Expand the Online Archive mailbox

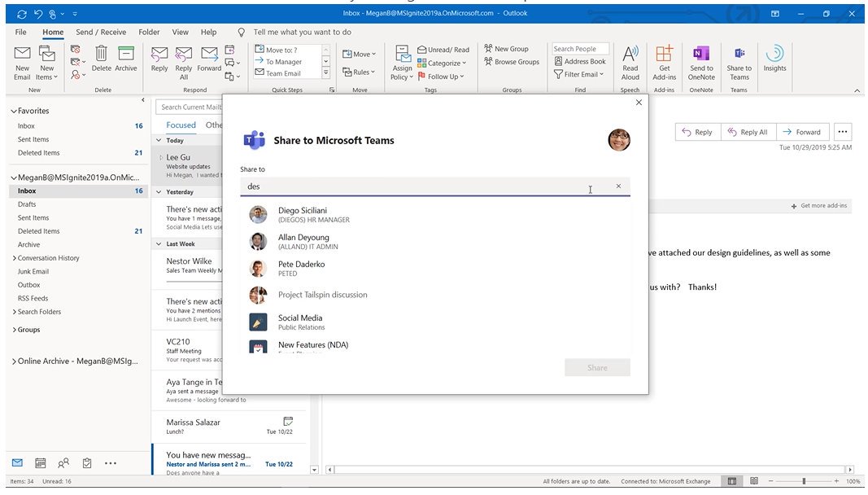coord(15,361)
